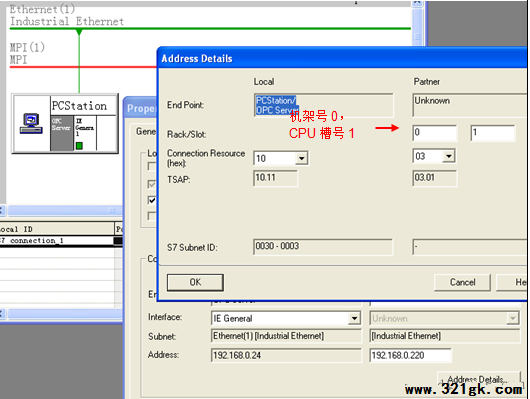Image resolution: width=530 pixels, height=399 pixels.
Task: Click the red MPI network line
Action: coord(83,67)
